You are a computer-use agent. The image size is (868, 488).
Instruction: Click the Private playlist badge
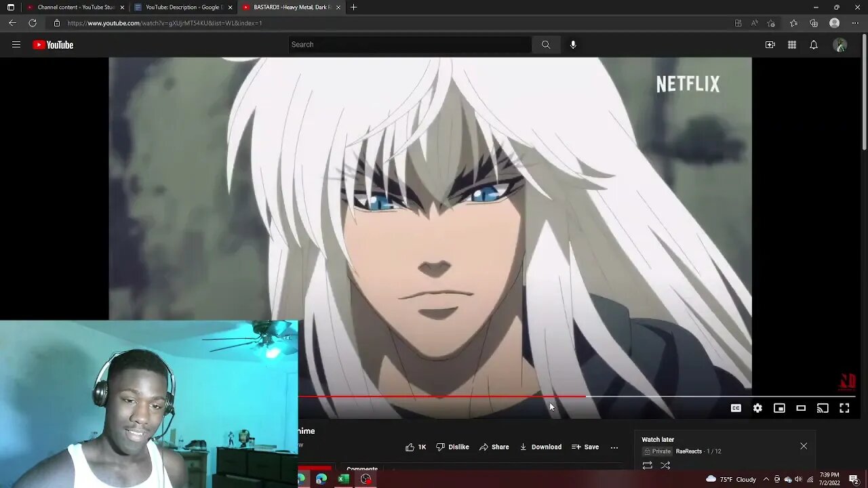pyautogui.click(x=657, y=451)
